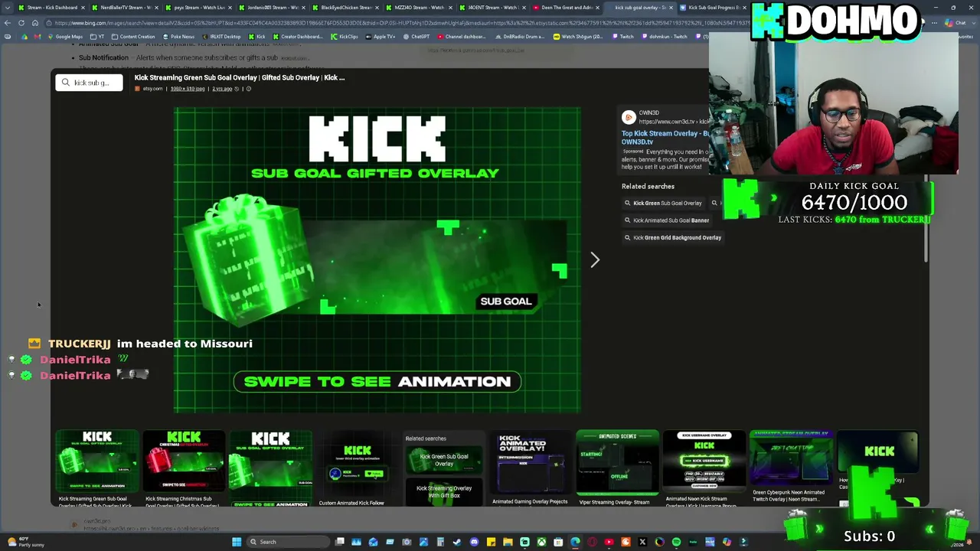Screen dimensions: 980x551
Task: Switch to the Jordanis003 Stream tab
Action: pos(272,8)
